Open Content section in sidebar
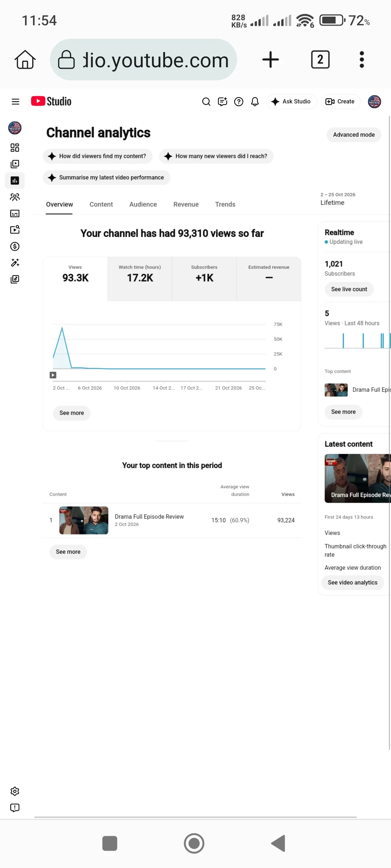 tap(15, 164)
